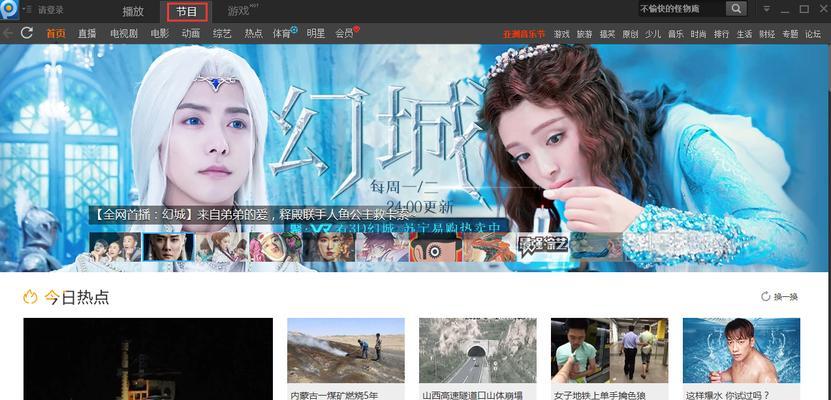
Task: Select the fifth carousel thumbnail, woman portrait
Action: (329, 247)
